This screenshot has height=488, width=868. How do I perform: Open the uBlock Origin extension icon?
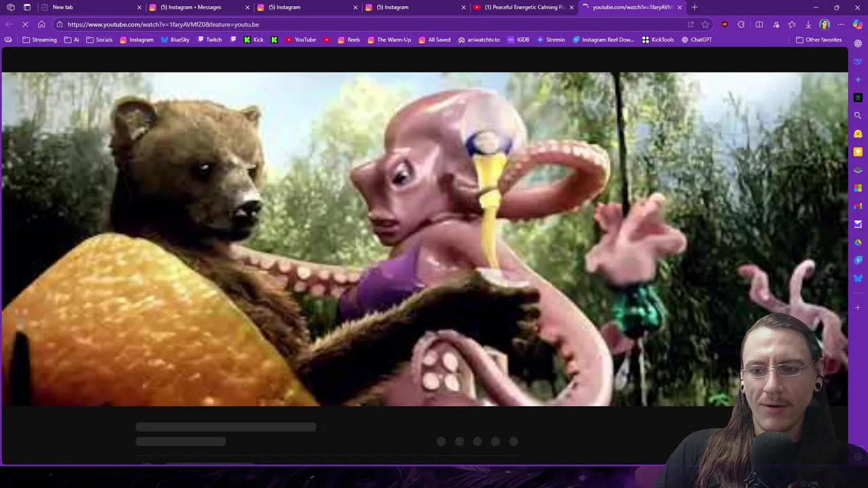724,24
